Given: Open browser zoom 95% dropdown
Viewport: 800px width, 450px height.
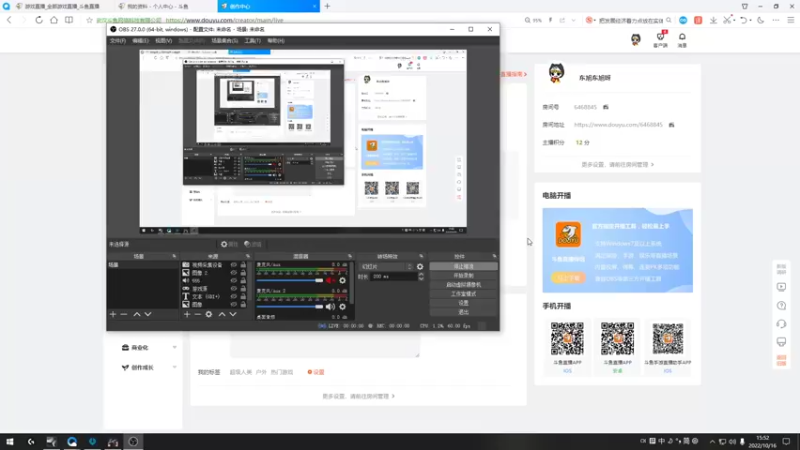Looking at the screenshot, I should [534, 20].
